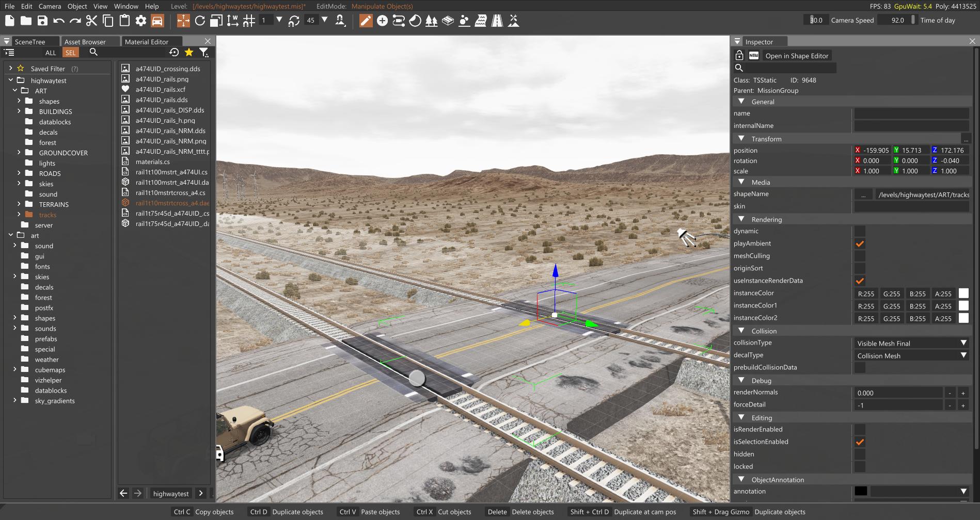Enable prebuildCollisionData checkbox
This screenshot has width=980, height=520.
860,367
